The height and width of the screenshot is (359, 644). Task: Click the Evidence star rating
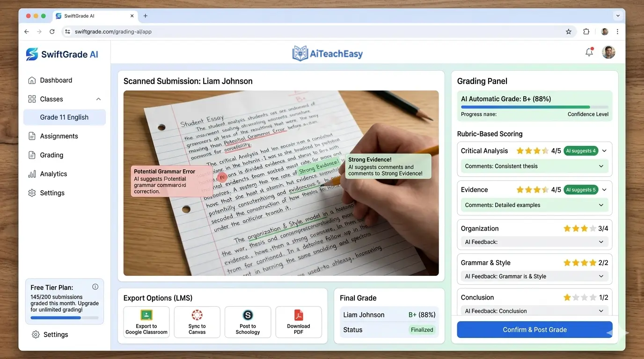tap(532, 190)
